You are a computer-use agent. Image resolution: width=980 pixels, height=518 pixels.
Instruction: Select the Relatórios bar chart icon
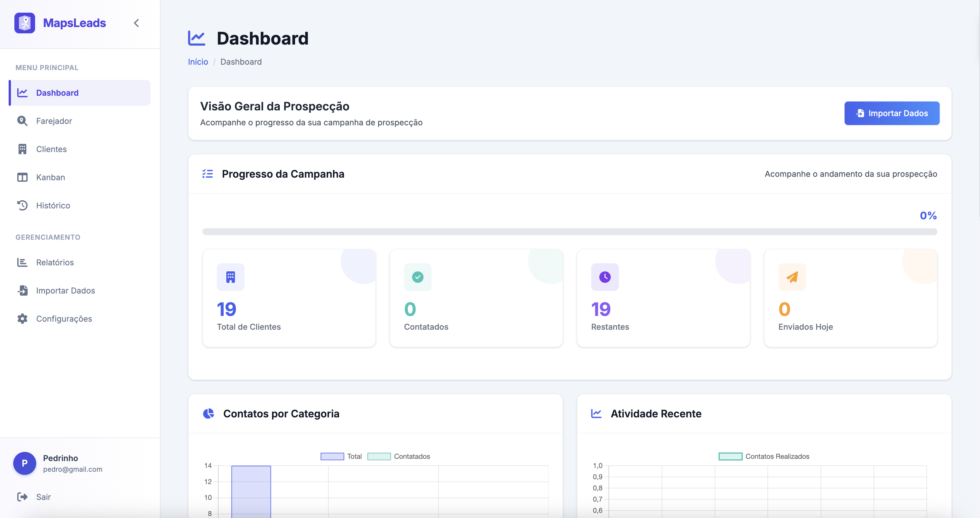coord(22,262)
